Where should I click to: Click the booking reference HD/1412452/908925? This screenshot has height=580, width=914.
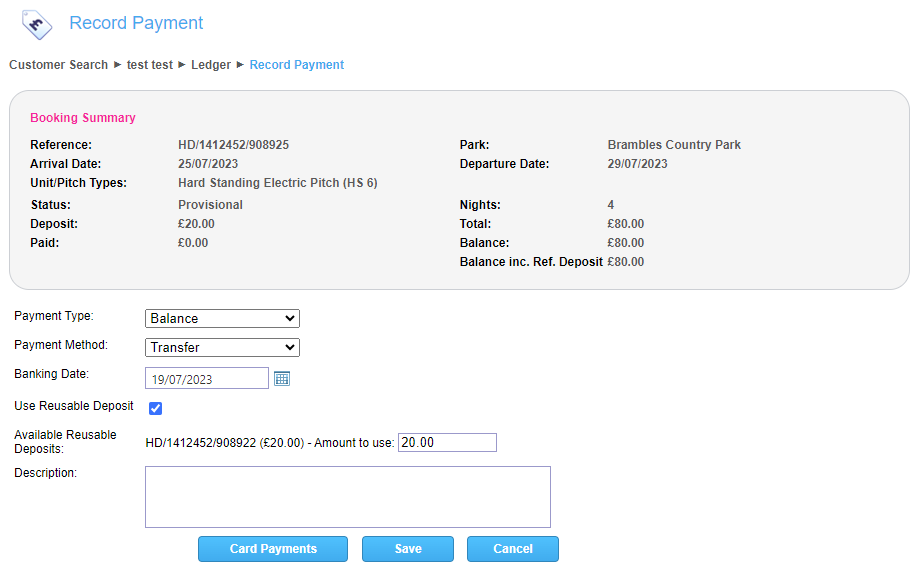pyautogui.click(x=233, y=145)
